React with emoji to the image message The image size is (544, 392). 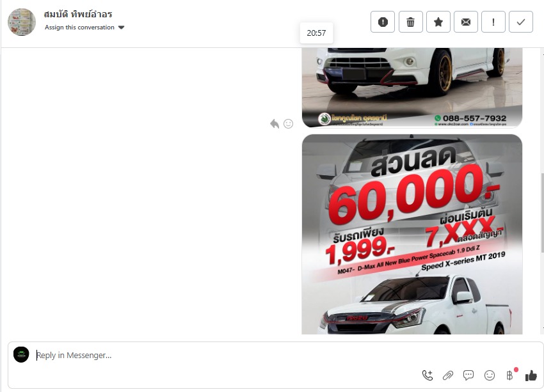(x=288, y=123)
